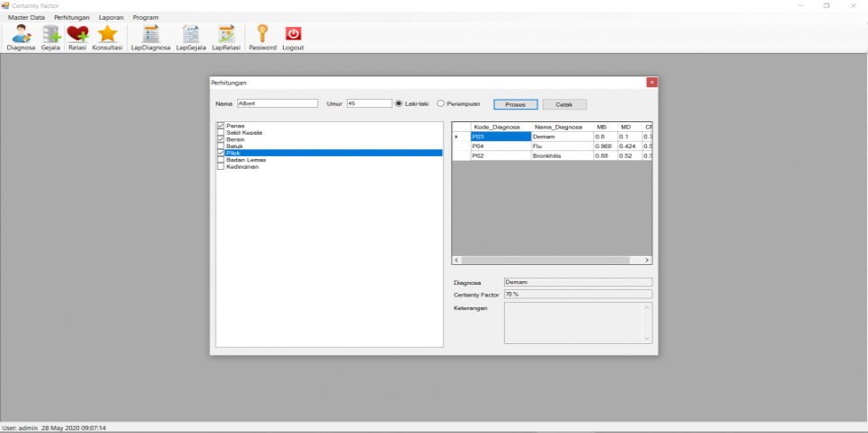This screenshot has height=433, width=868.
Task: Check the Batuk symptom checkbox
Action: click(x=220, y=146)
